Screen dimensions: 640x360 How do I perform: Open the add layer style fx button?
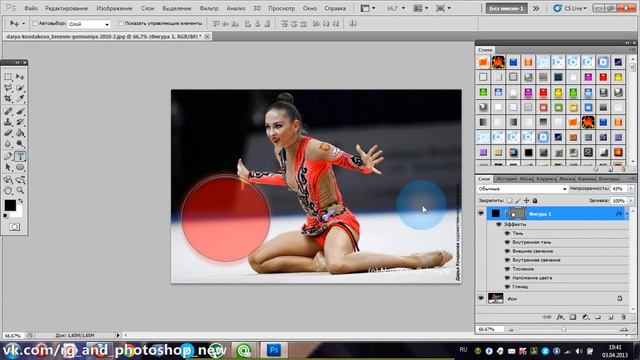pos(560,317)
